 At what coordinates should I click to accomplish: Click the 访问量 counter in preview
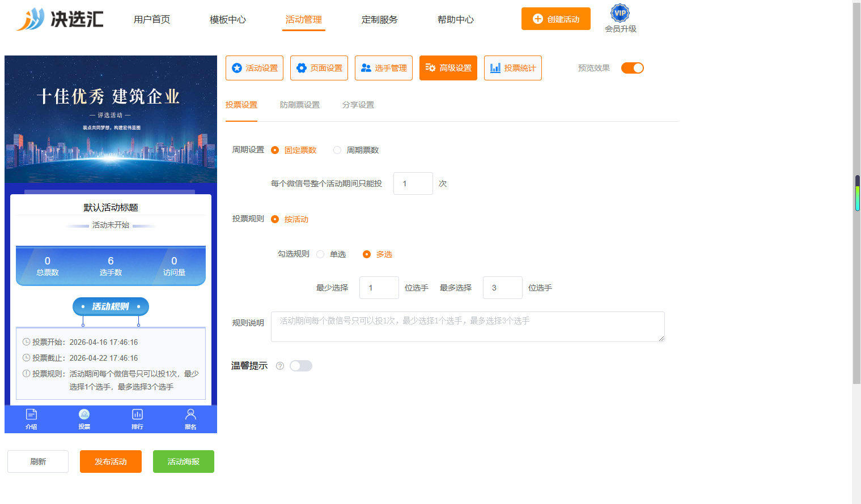174,266
